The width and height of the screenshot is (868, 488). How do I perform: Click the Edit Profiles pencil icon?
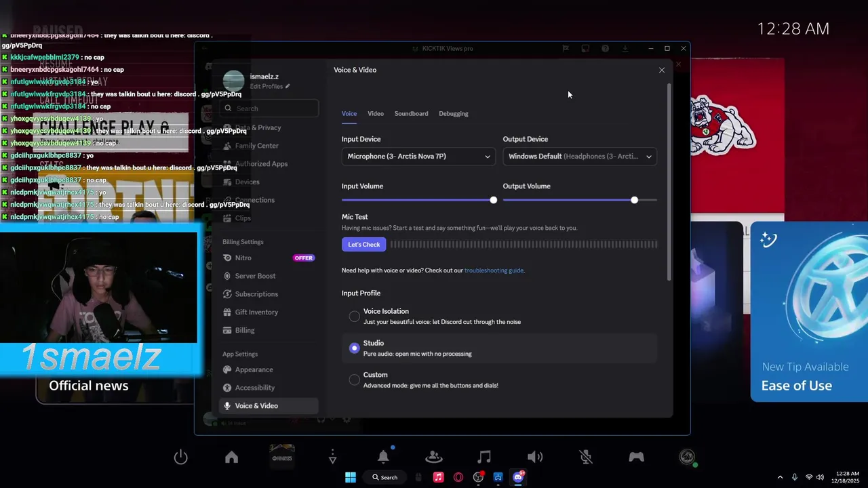[288, 86]
